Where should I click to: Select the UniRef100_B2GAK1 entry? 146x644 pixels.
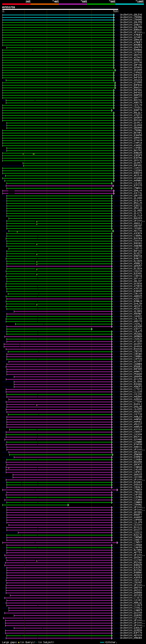[x=131, y=482]
